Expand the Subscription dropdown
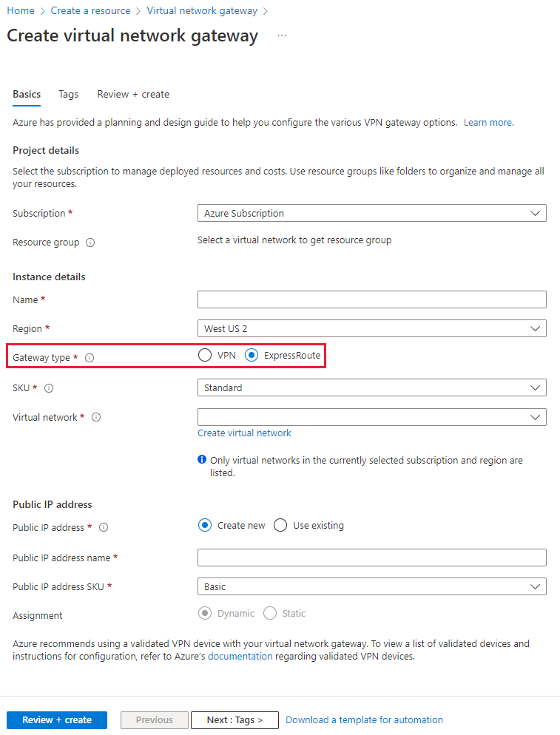Viewport: 560px width, 735px height. click(372, 213)
